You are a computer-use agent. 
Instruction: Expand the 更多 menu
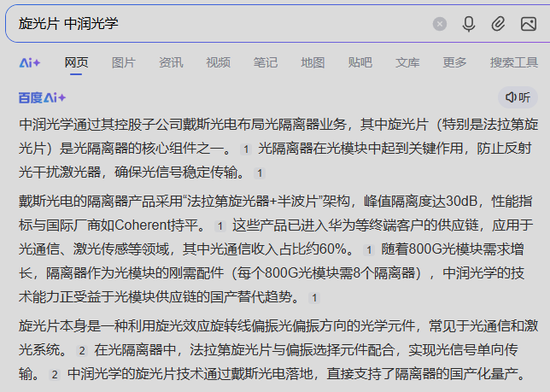tap(454, 62)
